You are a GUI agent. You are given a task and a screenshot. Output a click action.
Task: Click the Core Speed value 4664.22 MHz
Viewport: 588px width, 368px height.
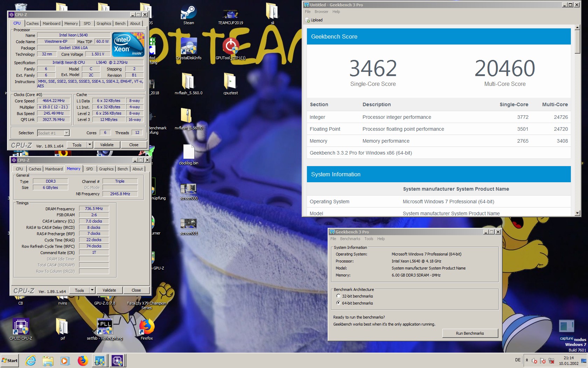[x=54, y=101]
